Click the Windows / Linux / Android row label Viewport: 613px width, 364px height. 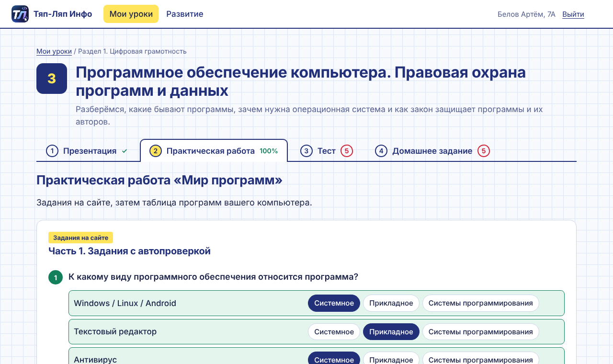click(x=125, y=303)
